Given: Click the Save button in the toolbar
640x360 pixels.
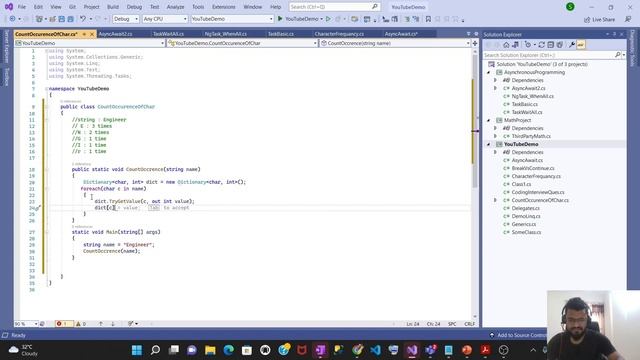Looking at the screenshot, I should pyautogui.click(x=62, y=19).
